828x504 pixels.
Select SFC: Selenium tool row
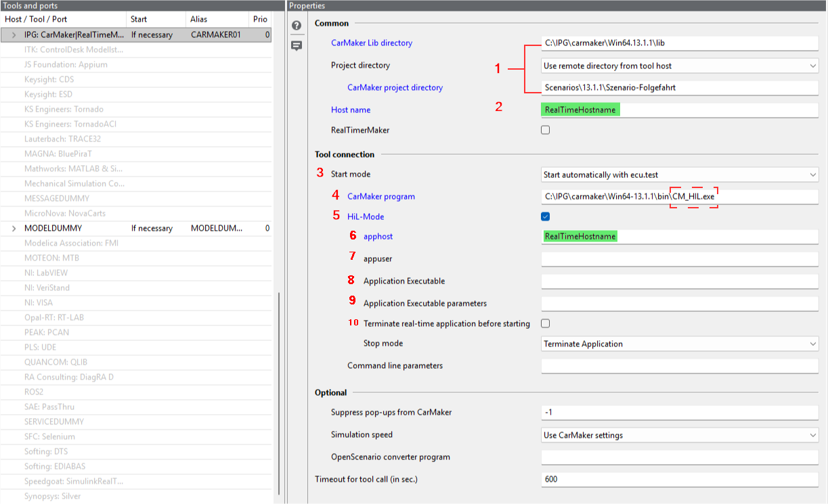click(x=135, y=436)
